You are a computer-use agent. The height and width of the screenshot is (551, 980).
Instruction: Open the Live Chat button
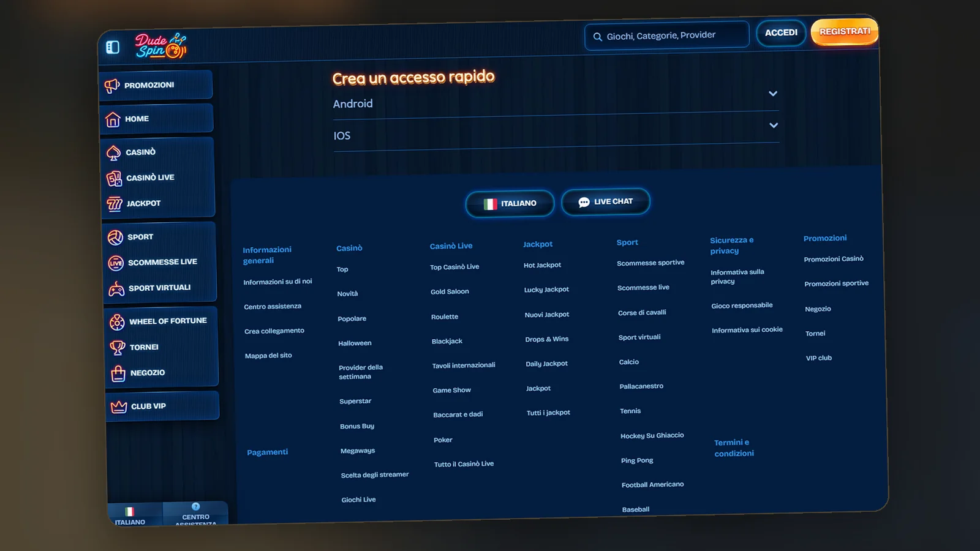pyautogui.click(x=605, y=201)
